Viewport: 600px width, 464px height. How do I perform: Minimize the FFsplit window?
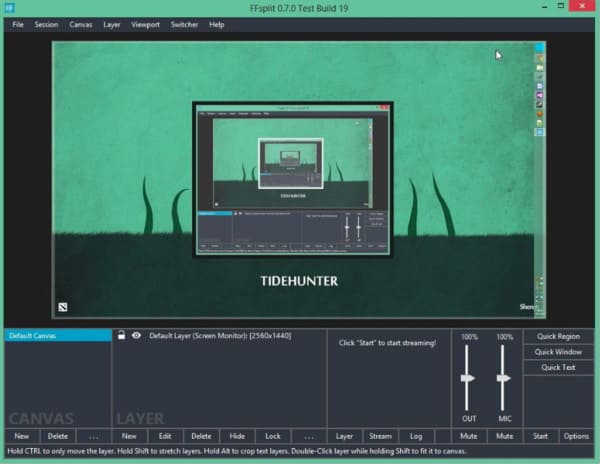pos(544,7)
